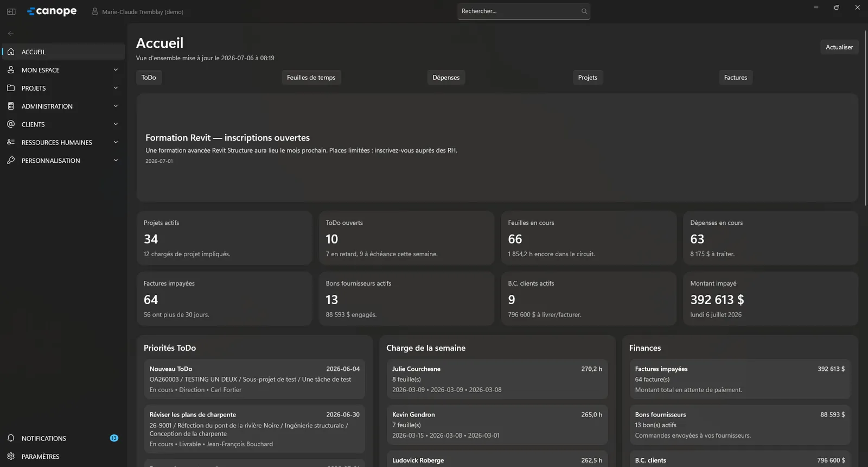The height and width of the screenshot is (467, 868).
Task: Click the Finances panel heading
Action: pyautogui.click(x=645, y=348)
